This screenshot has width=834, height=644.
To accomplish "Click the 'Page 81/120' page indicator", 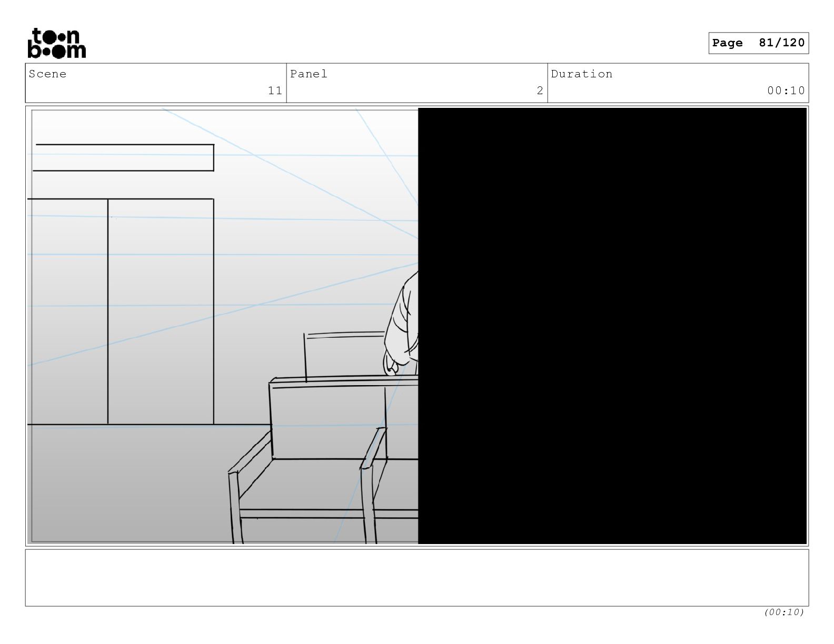I will point(758,43).
